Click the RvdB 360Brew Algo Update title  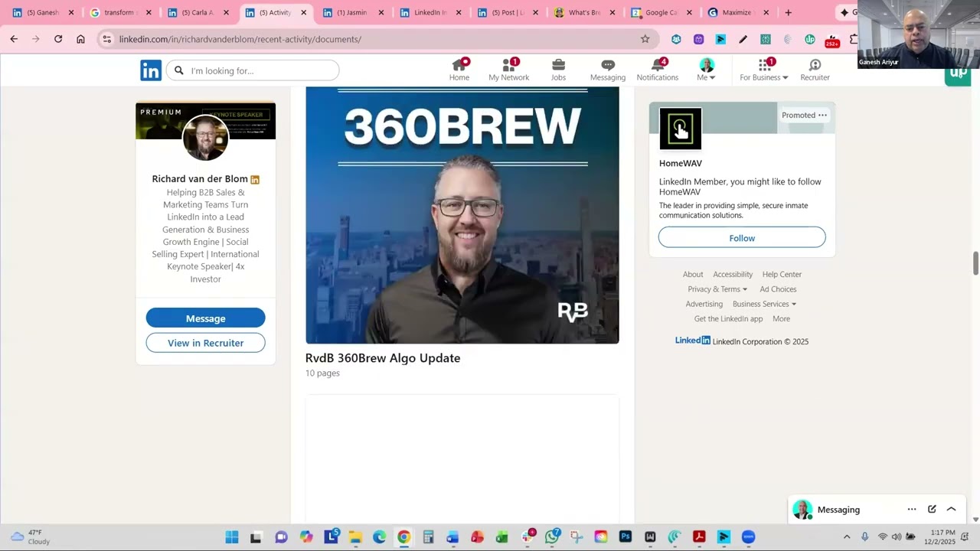click(383, 358)
